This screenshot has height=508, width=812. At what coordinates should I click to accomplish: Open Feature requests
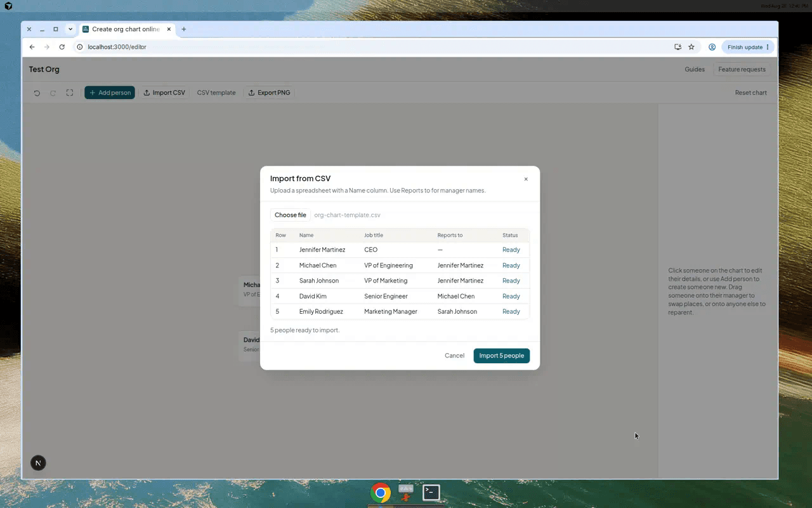[742, 69]
